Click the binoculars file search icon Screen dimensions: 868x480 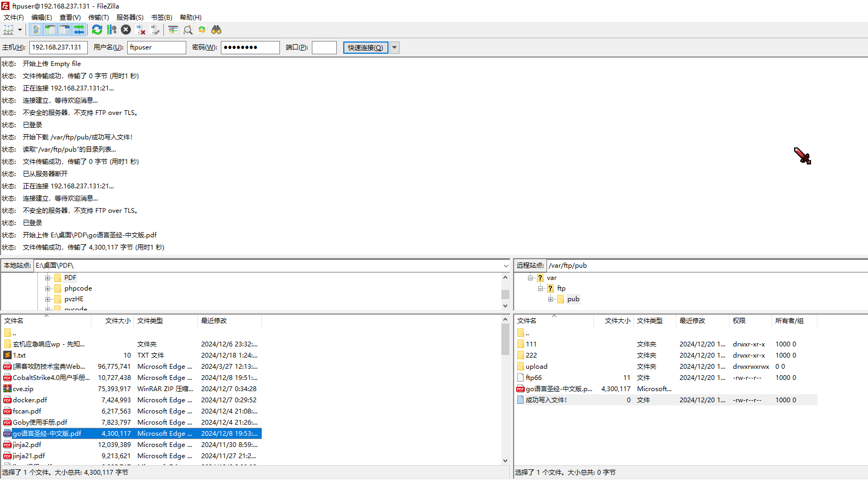(216, 30)
